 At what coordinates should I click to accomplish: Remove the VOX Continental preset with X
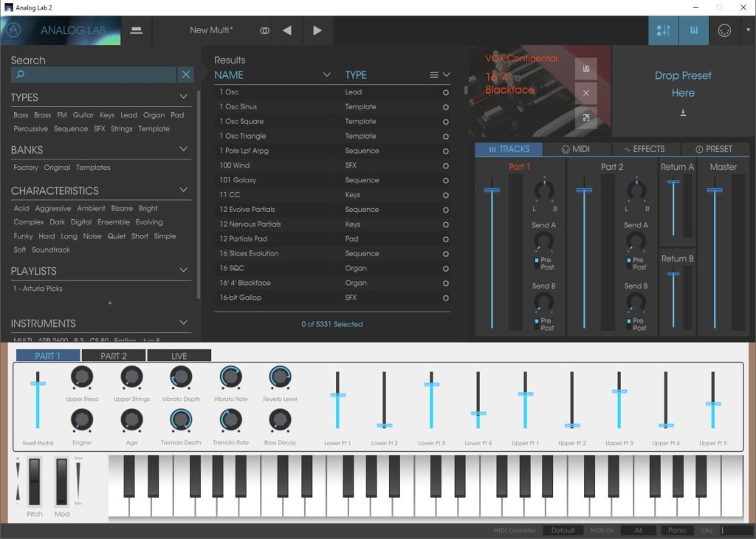click(585, 93)
